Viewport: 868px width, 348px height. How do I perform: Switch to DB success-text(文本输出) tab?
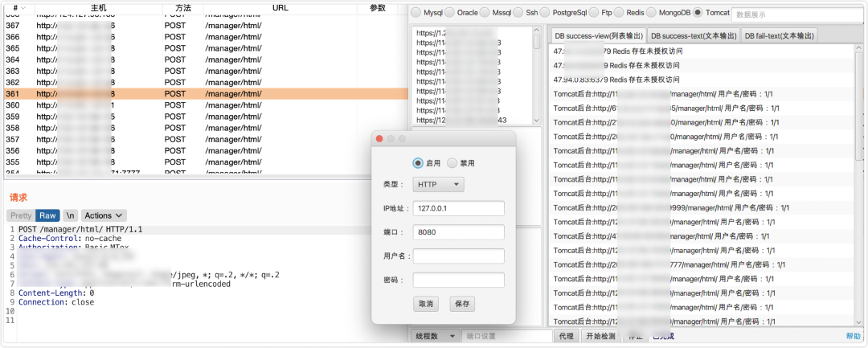[694, 36]
